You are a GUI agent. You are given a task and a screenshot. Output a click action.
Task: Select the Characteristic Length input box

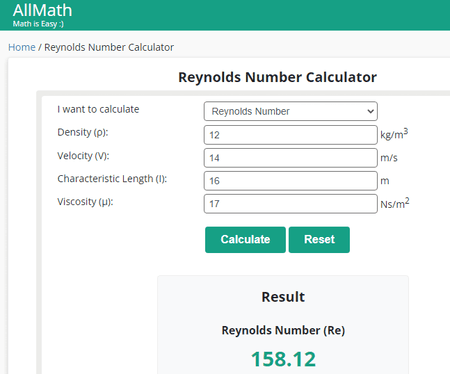coord(291,181)
